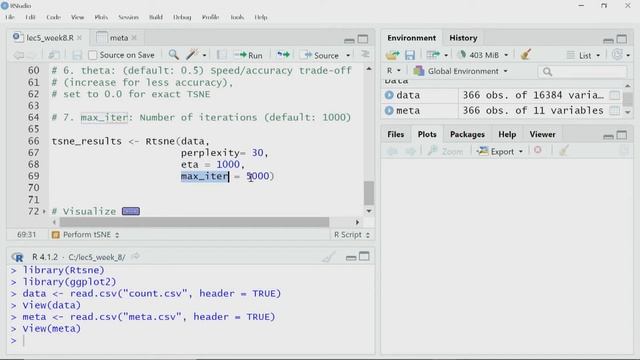640x360 pixels.
Task: Open table view icon for meta row
Action: click(614, 110)
